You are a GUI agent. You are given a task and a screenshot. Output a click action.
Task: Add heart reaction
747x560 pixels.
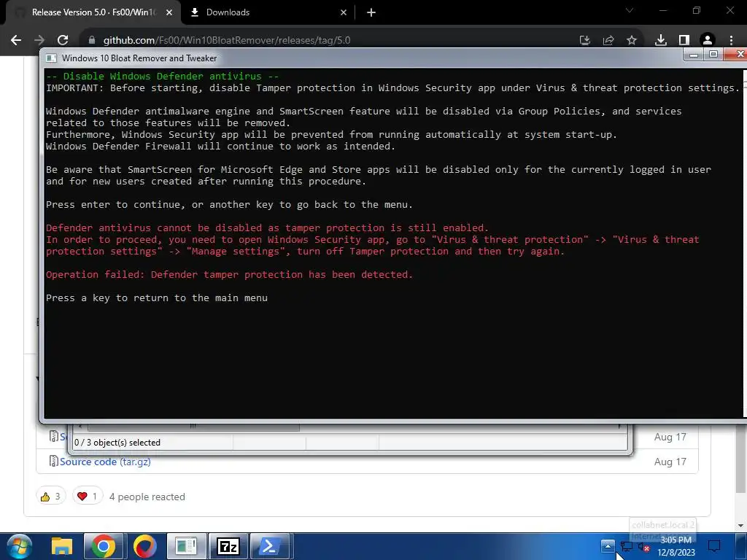(x=88, y=496)
